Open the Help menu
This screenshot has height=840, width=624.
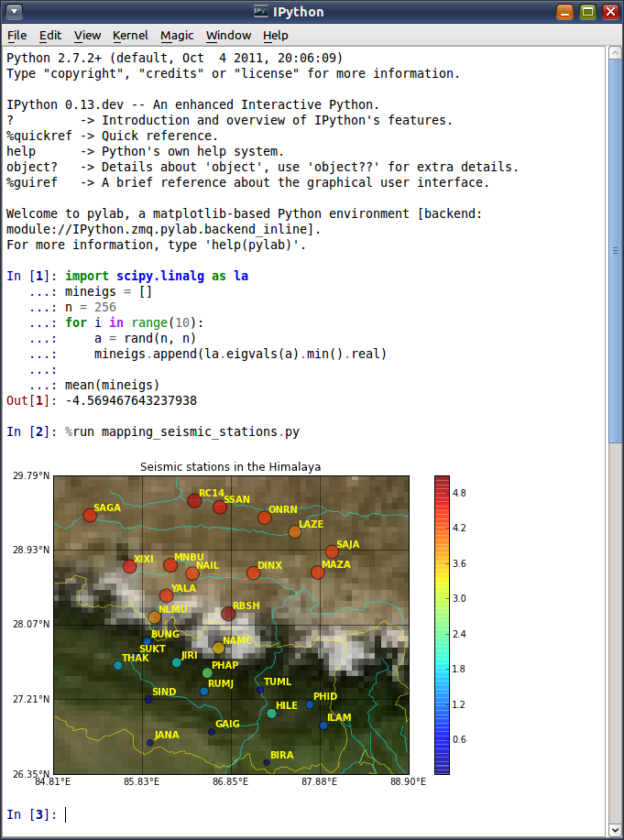275,36
